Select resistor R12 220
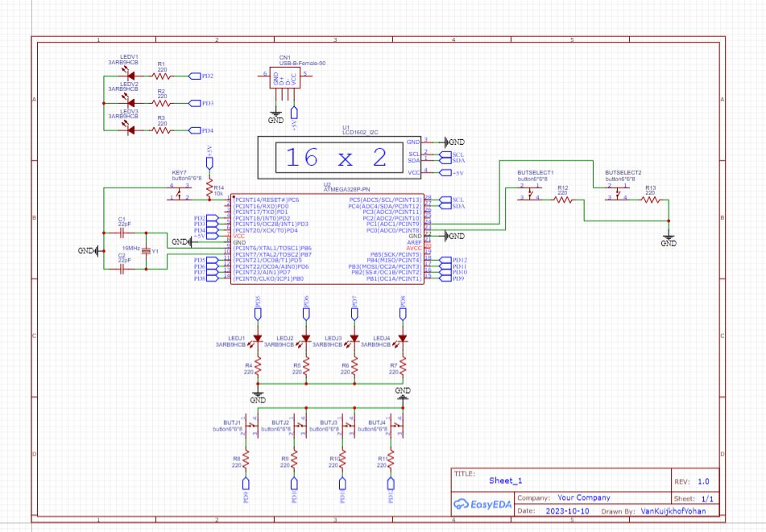 [562, 200]
